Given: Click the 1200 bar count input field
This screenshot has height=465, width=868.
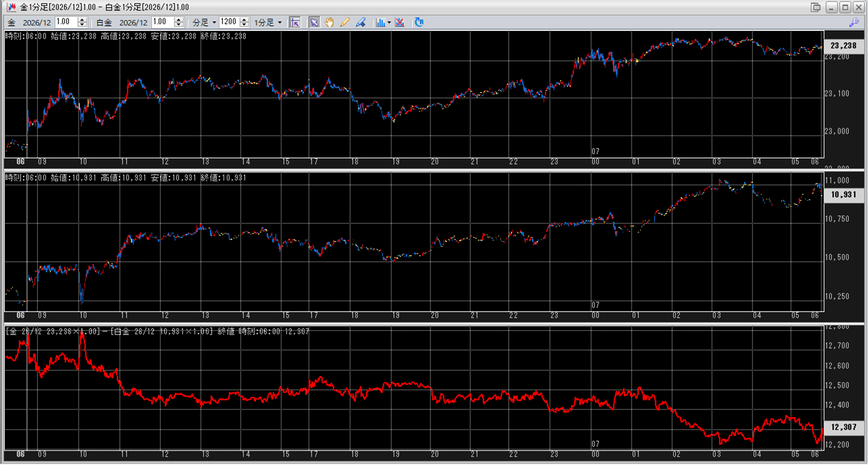Looking at the screenshot, I should coord(229,22).
